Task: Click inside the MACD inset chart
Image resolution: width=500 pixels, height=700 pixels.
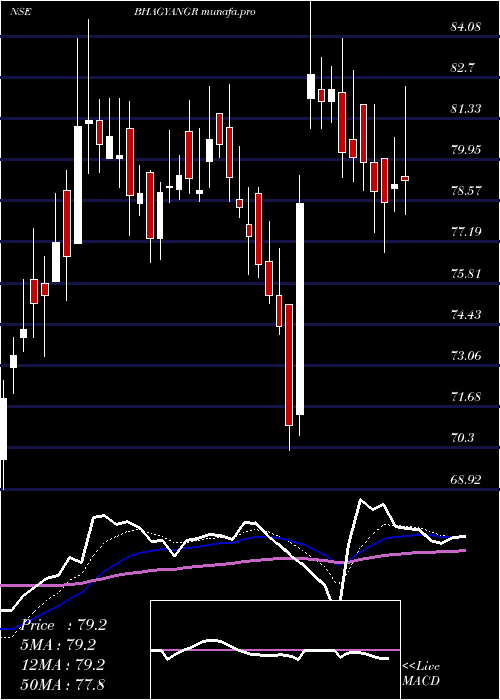Action: [x=275, y=650]
